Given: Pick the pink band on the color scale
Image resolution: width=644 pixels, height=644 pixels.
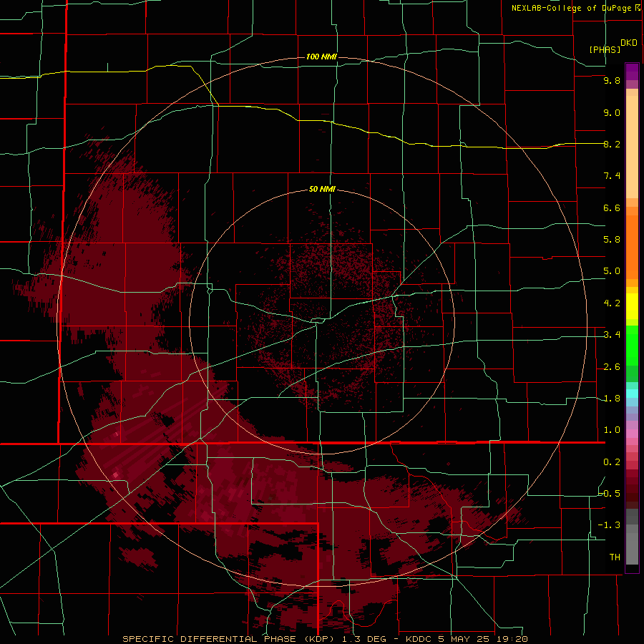Looking at the screenshot, I should pyautogui.click(x=632, y=434).
